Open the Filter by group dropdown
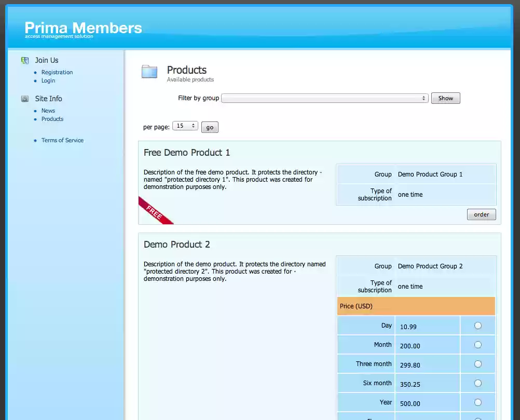The width and height of the screenshot is (520, 420). coord(325,98)
